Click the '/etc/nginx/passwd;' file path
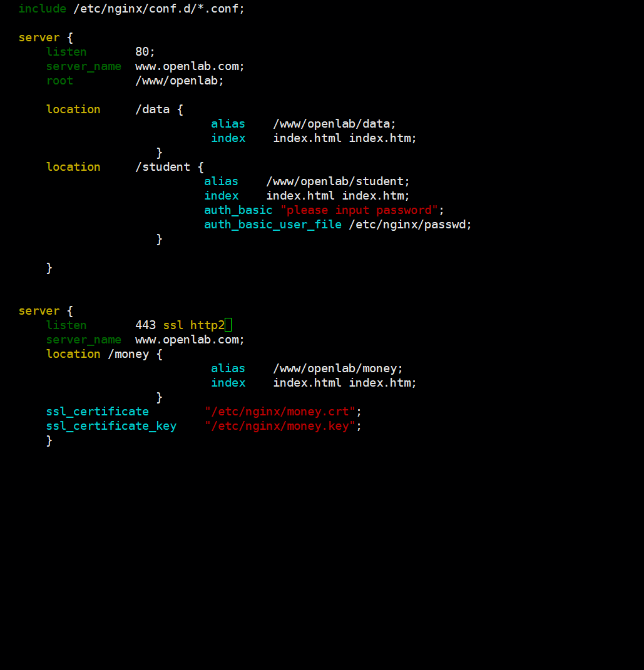Screen dimensions: 644x670 (411, 225)
